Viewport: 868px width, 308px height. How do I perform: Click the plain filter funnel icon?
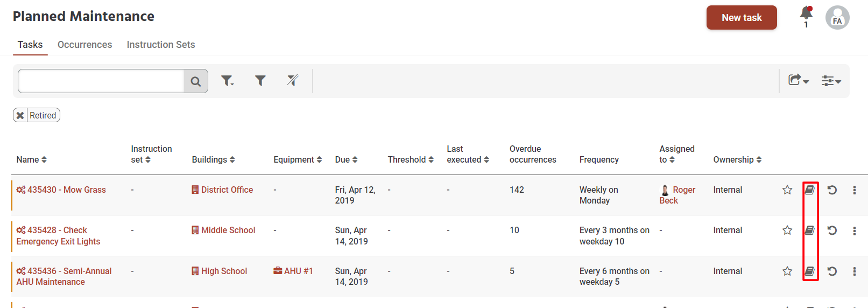260,81
